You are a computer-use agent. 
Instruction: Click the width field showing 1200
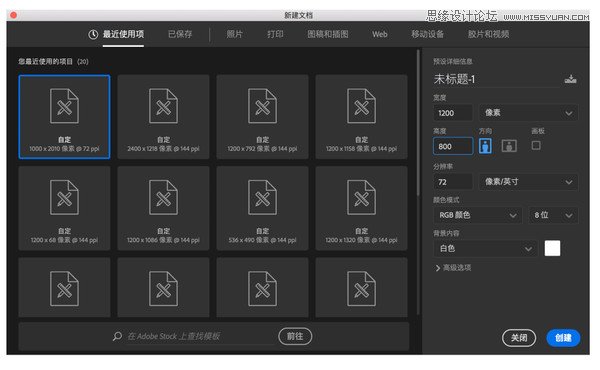(x=453, y=113)
